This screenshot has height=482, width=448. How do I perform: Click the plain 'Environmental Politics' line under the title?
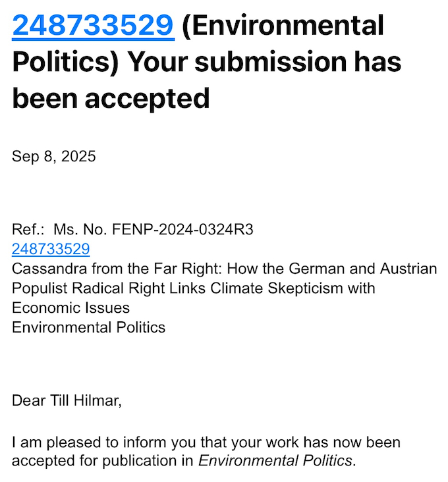pos(88,327)
